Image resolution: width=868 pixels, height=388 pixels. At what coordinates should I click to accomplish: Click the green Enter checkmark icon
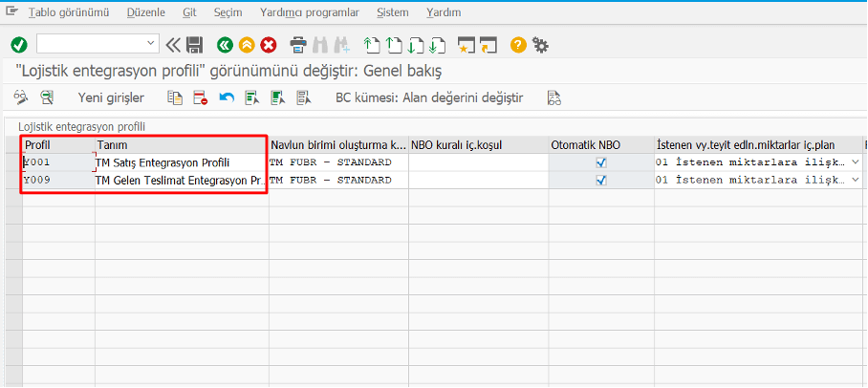(x=19, y=44)
